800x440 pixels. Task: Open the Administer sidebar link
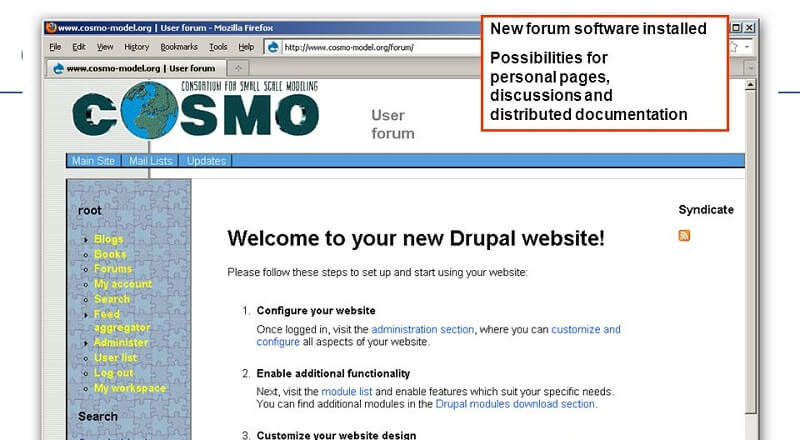[121, 343]
